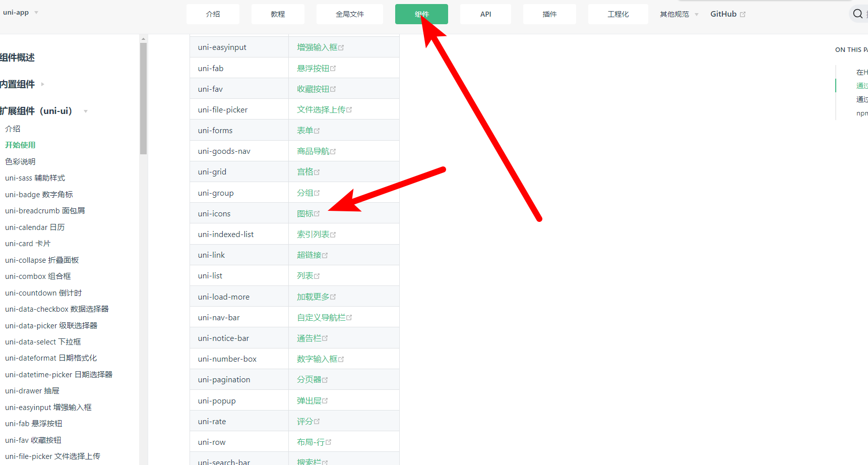The image size is (868, 465).
Task: Open the 工程化 navigation tab
Action: (x=618, y=14)
